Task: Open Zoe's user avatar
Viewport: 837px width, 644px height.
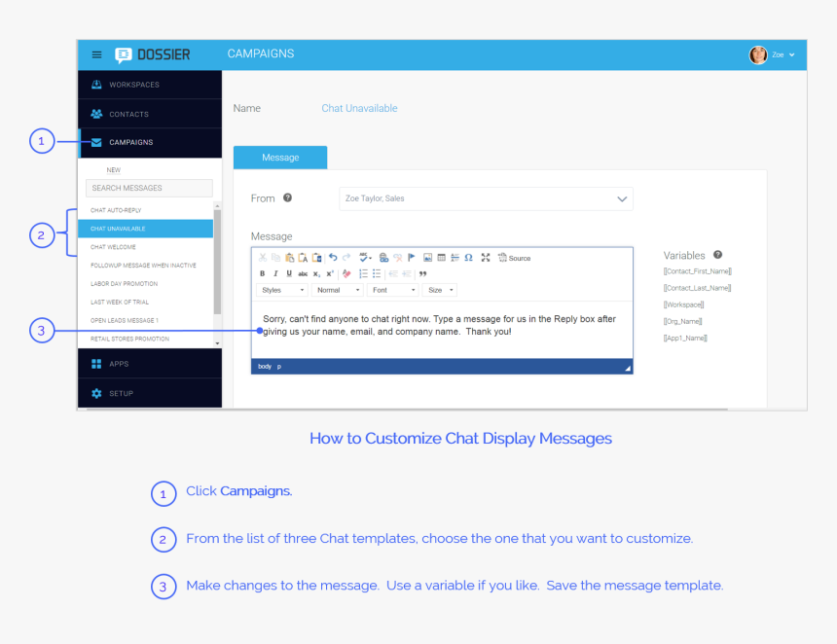Action: tap(758, 54)
